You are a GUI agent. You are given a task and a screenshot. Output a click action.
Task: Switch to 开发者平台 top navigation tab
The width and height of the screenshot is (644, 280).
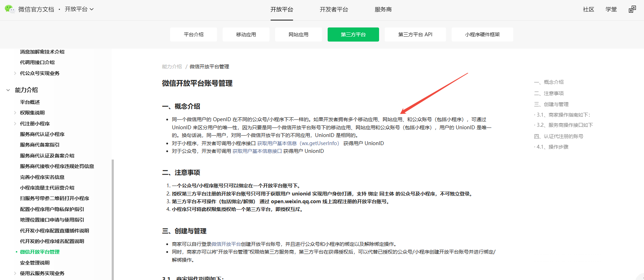pyautogui.click(x=334, y=10)
